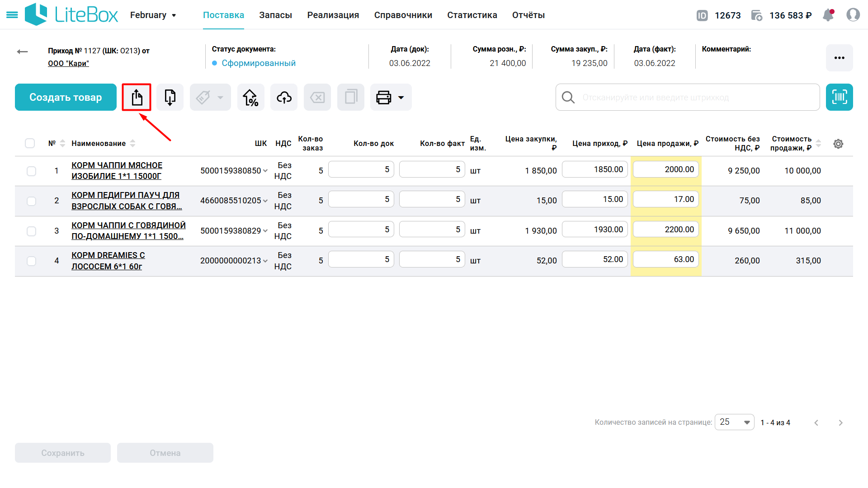Viewport: 868px width, 488px height.
Task: Toggle the select-all header checkbox
Action: click(30, 143)
